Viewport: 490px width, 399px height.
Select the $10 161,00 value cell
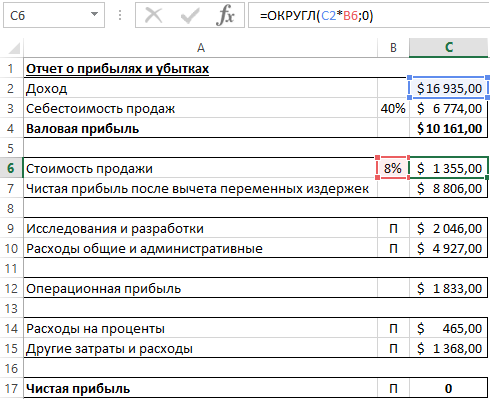pos(449,128)
